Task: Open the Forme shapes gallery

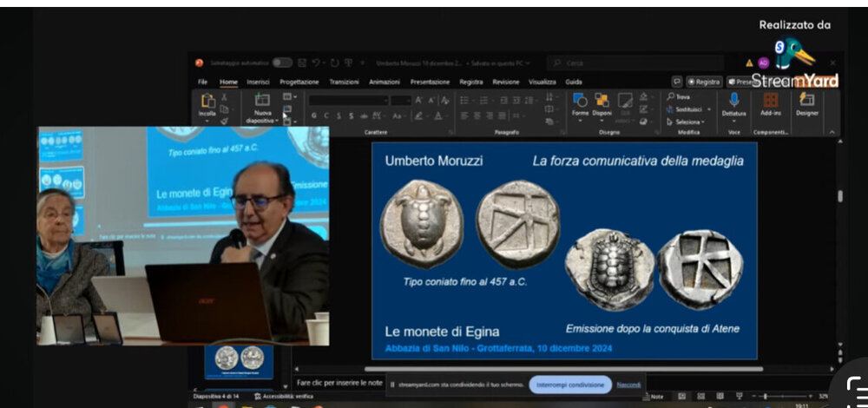Action: point(580,102)
